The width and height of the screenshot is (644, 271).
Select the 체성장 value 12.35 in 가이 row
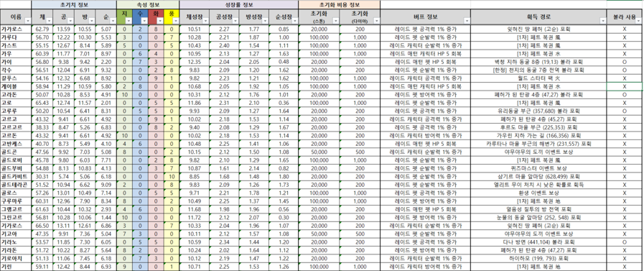click(195, 62)
